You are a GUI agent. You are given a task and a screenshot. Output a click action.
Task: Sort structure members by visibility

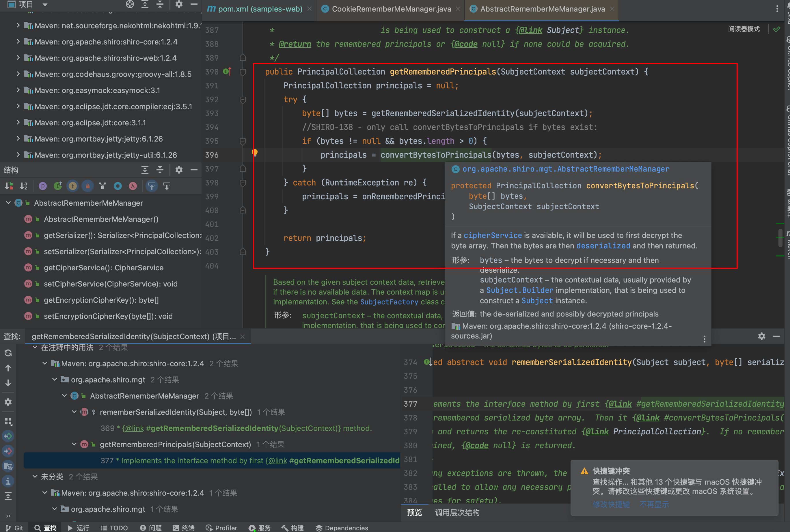pyautogui.click(x=9, y=186)
